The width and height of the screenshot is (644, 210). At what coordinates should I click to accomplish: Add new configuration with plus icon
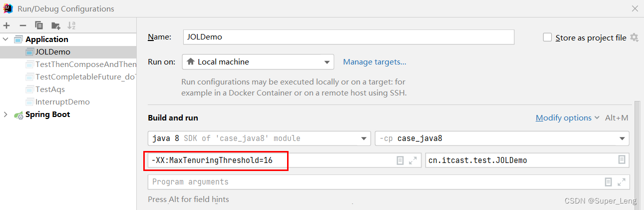[6, 25]
